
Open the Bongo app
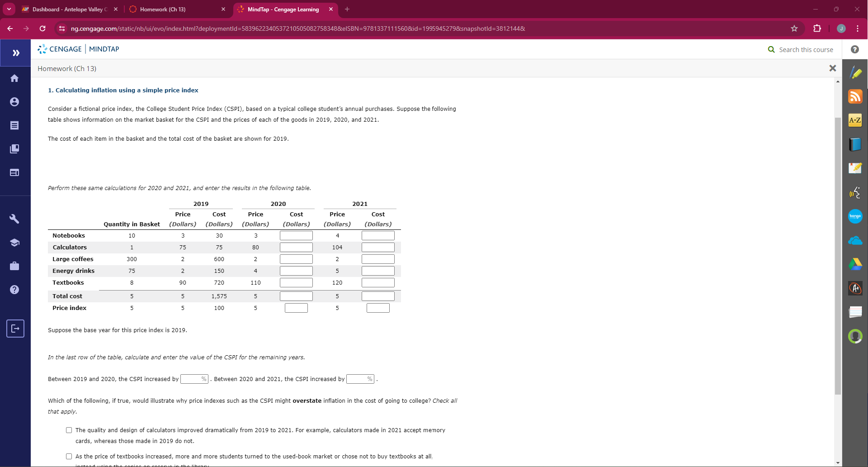tap(855, 216)
